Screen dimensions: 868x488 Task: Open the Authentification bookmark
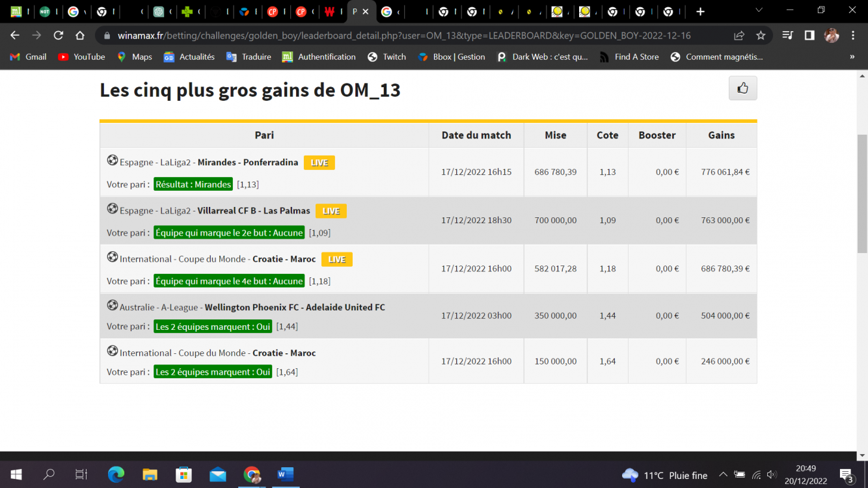coord(319,57)
